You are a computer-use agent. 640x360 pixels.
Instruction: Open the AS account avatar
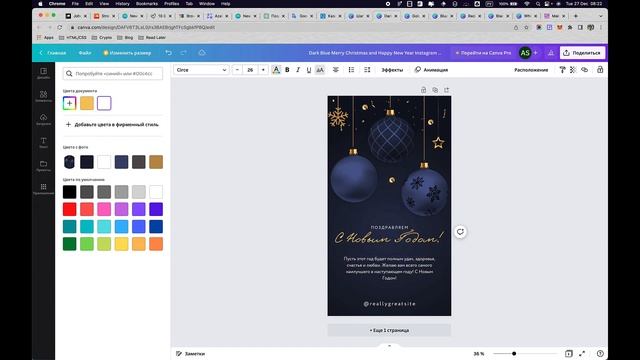point(525,53)
